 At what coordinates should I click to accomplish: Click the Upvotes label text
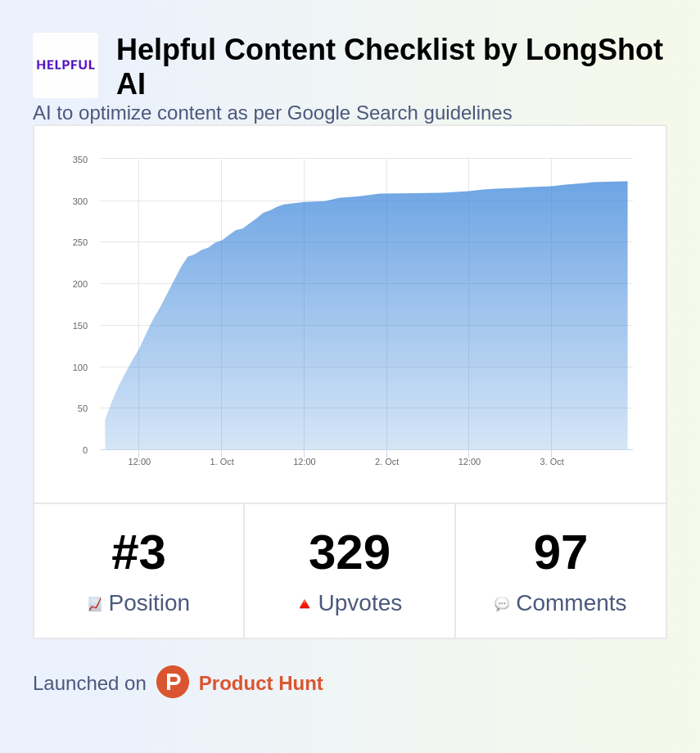click(x=359, y=603)
